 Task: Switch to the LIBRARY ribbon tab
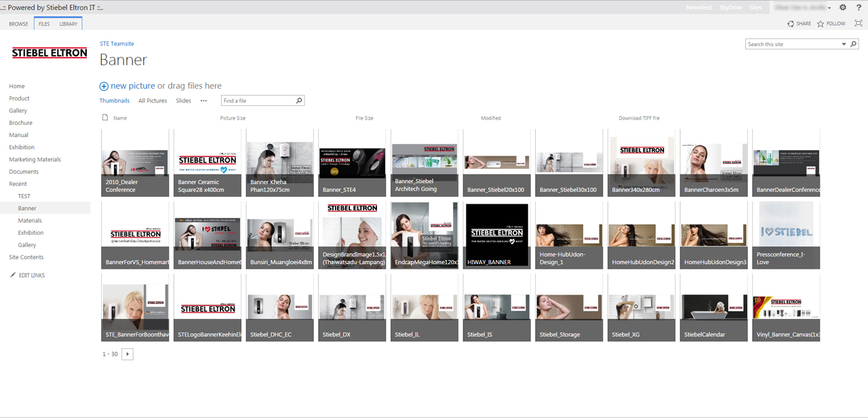pos(68,22)
